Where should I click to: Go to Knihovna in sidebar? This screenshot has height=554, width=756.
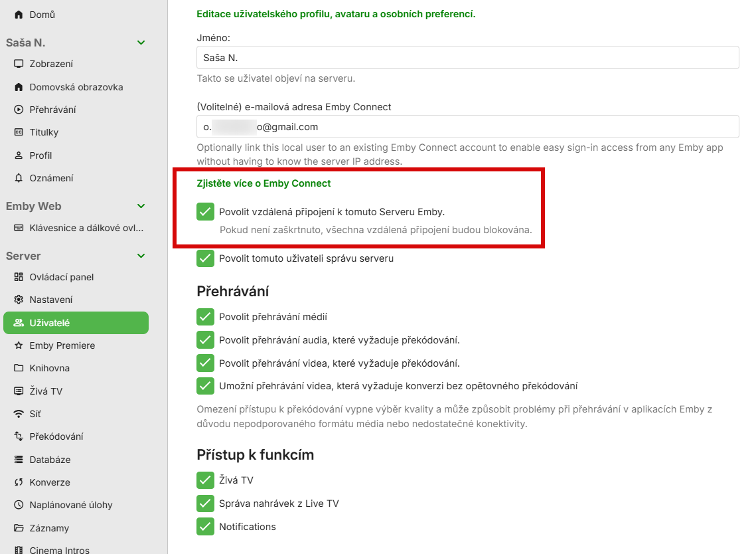tap(50, 368)
